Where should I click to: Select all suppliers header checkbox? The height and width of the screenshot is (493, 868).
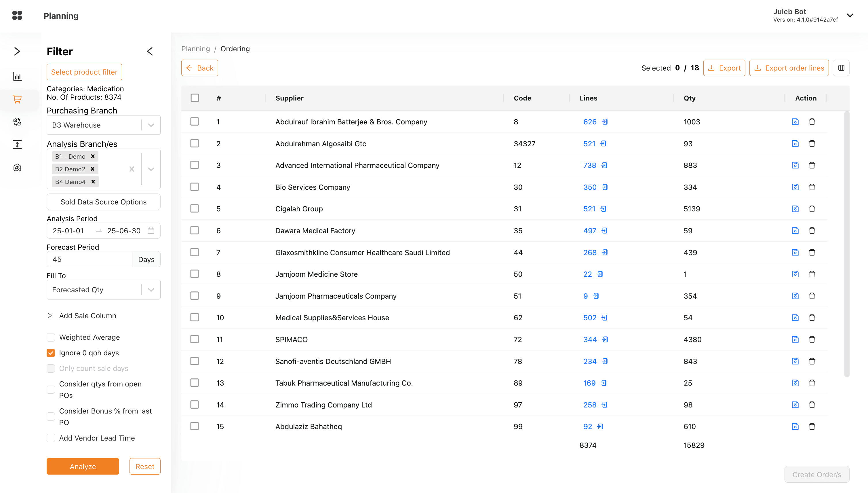[x=195, y=98]
